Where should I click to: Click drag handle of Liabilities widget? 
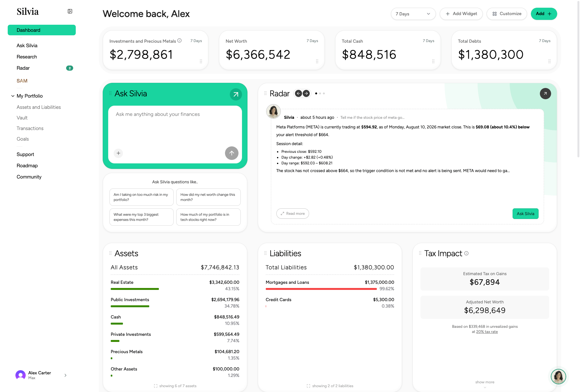coord(265,253)
